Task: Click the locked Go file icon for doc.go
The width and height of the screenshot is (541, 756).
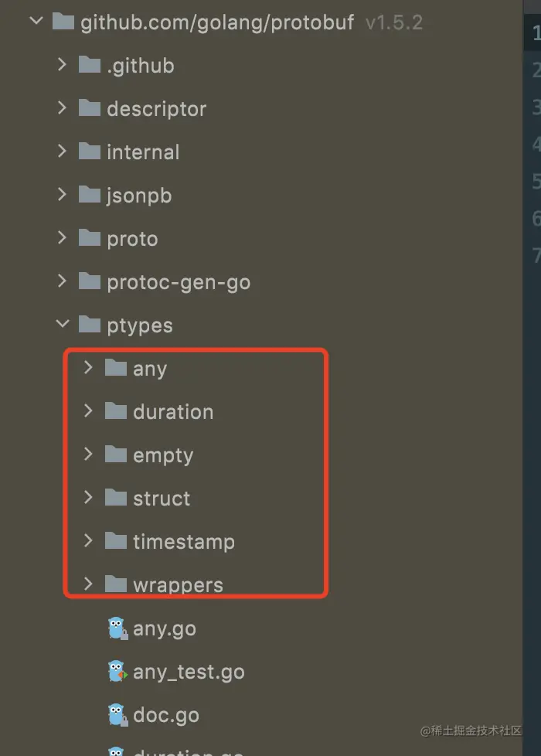Action: pyautogui.click(x=116, y=715)
